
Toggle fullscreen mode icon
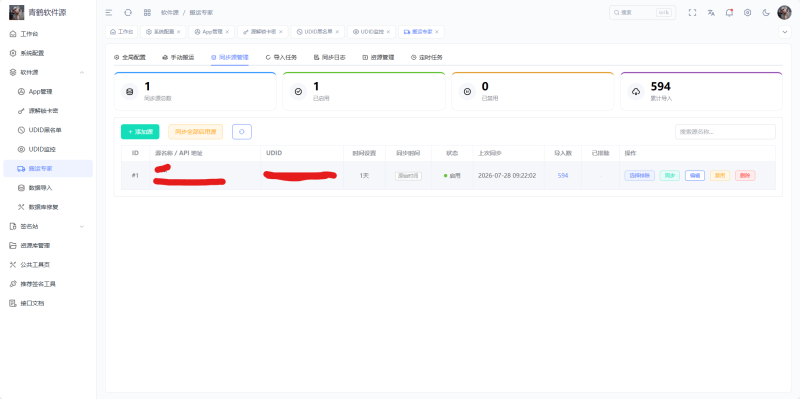point(692,13)
